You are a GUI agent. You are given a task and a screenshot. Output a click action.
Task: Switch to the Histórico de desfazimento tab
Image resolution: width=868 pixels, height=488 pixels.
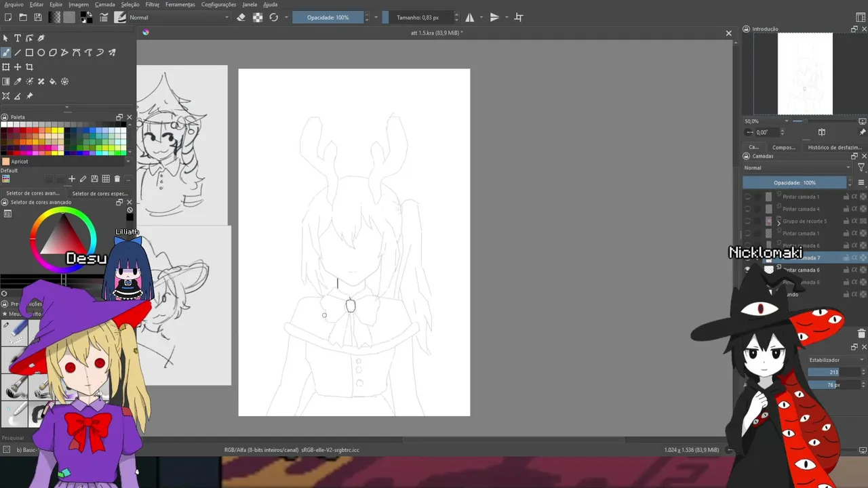click(x=835, y=147)
